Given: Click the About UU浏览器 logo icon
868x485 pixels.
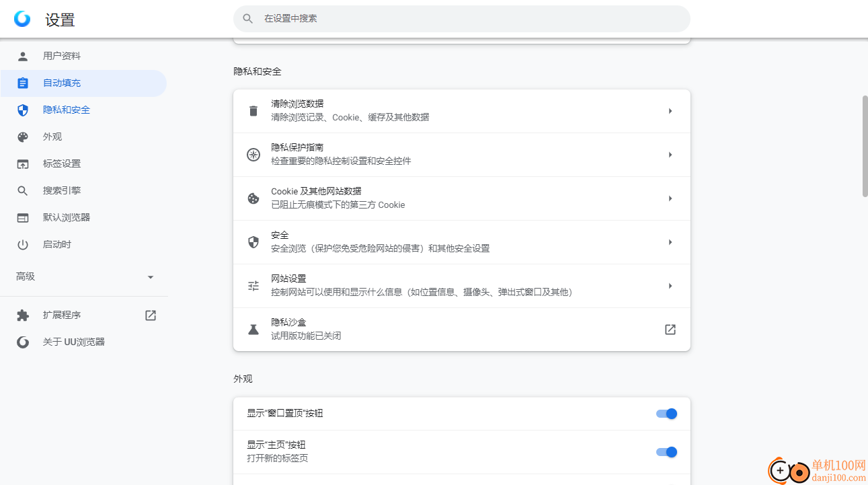Looking at the screenshot, I should (x=23, y=342).
